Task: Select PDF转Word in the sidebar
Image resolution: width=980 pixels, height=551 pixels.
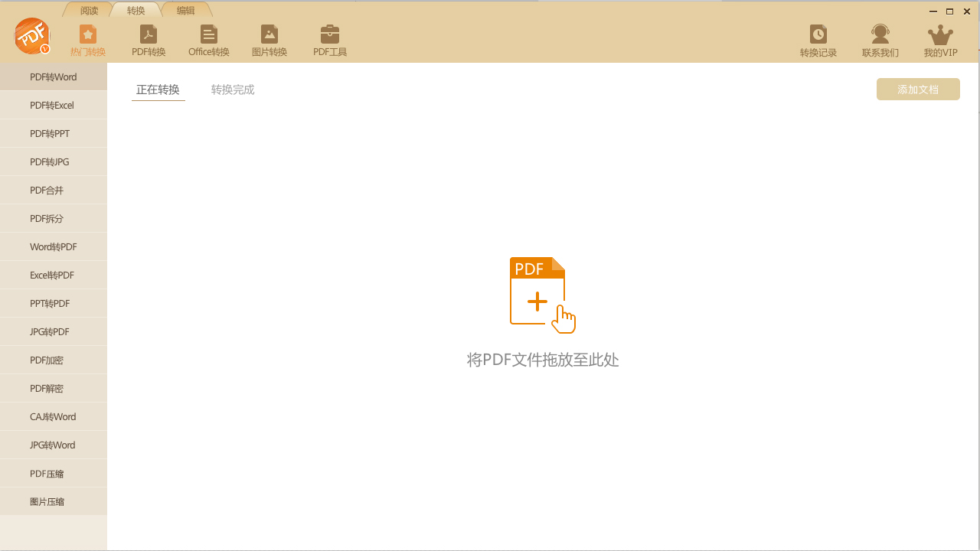Action: click(52, 77)
